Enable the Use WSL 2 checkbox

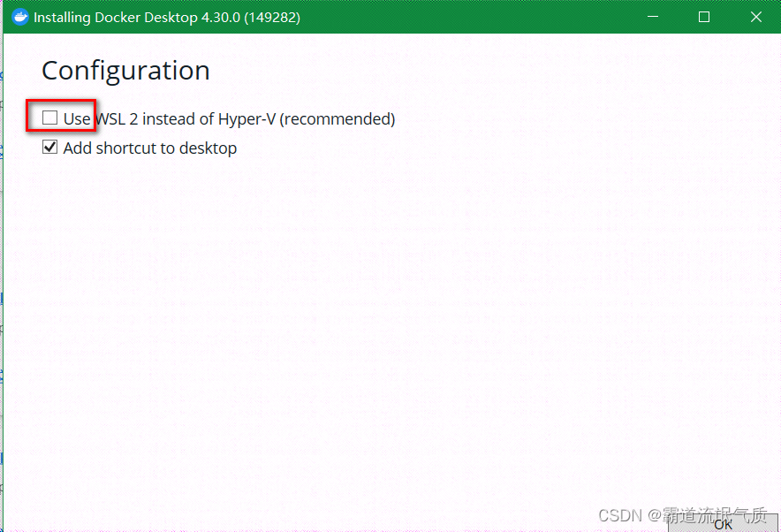point(49,118)
